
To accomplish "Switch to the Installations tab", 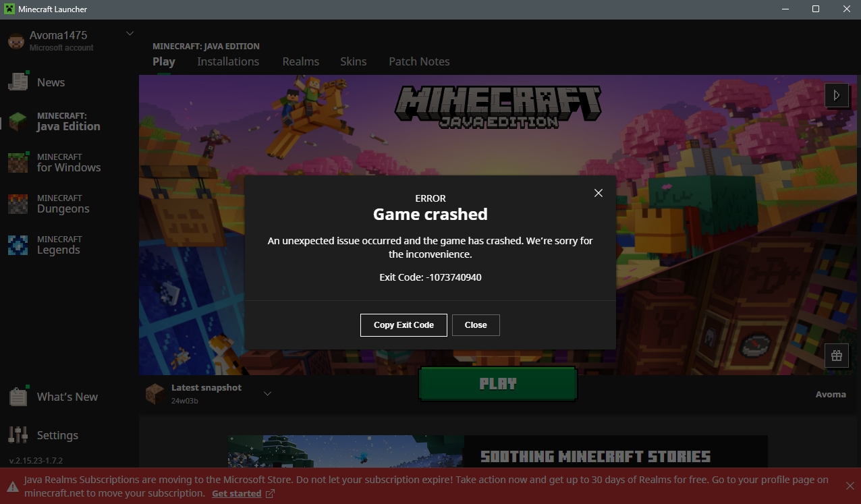I will [228, 61].
